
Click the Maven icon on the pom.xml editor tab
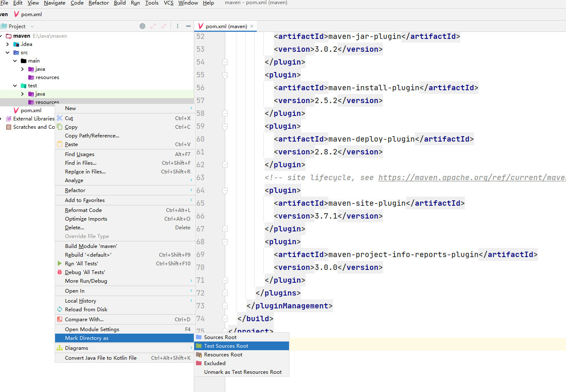click(x=201, y=26)
